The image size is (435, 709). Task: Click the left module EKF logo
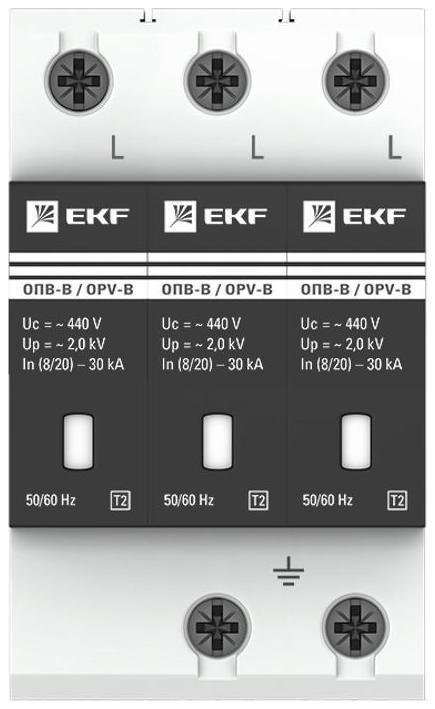[x=78, y=216]
